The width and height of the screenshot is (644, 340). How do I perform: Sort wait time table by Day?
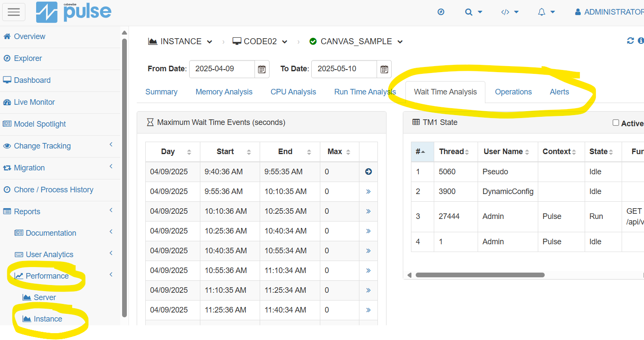click(173, 152)
